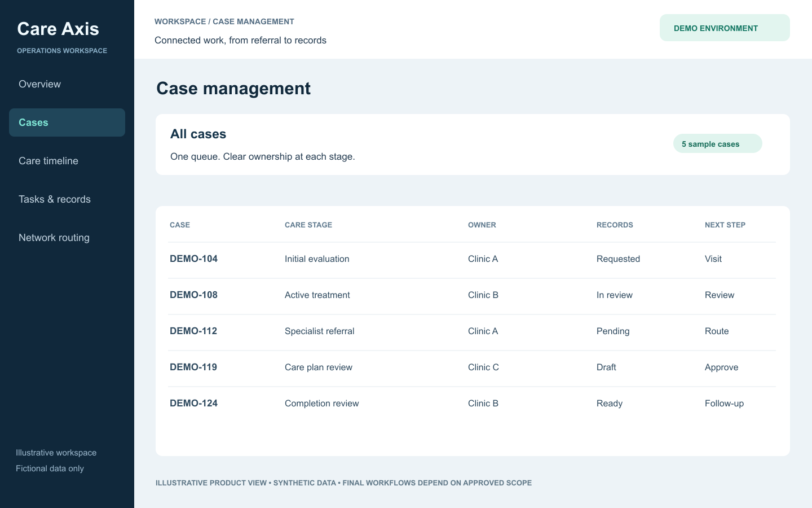This screenshot has width=812, height=508.
Task: Click the Approve next step
Action: point(722,367)
